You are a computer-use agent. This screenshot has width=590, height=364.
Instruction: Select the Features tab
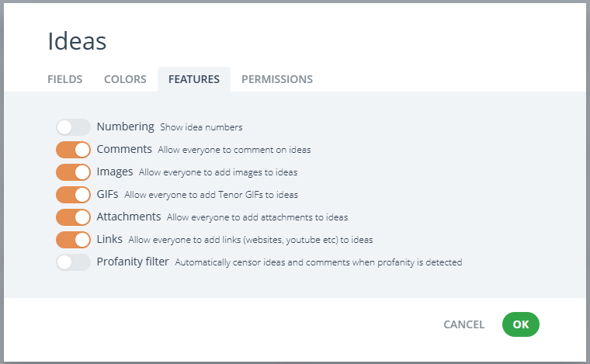point(194,79)
